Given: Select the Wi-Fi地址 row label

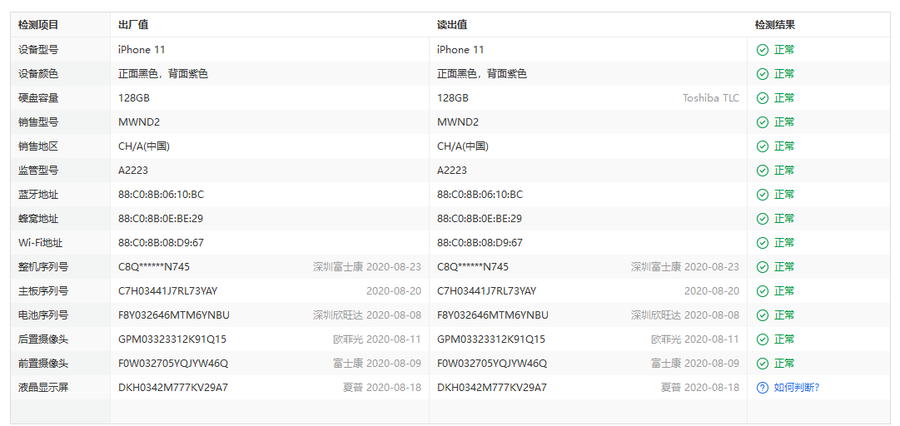Looking at the screenshot, I should click(38, 243).
